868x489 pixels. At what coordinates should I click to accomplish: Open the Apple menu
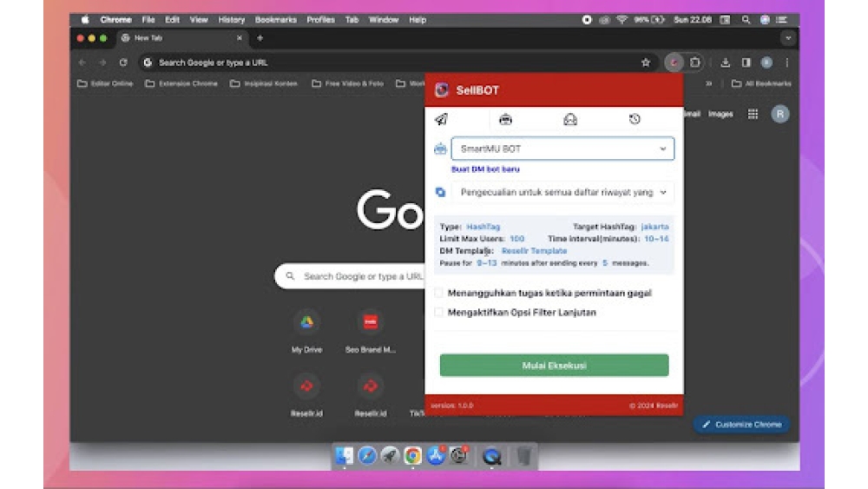pyautogui.click(x=85, y=19)
